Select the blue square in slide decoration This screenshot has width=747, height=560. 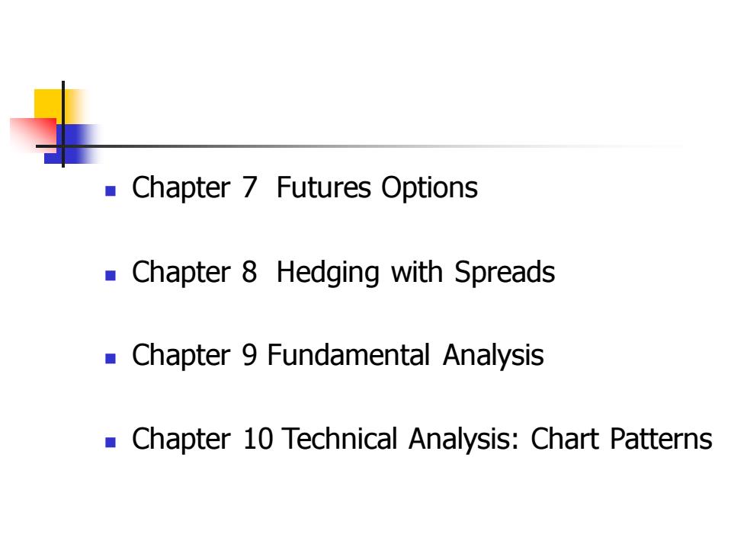72,144
